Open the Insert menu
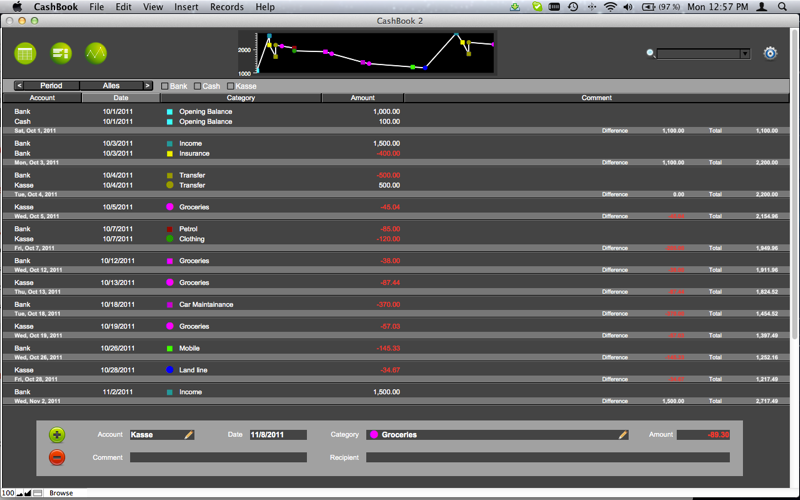800x500 pixels. click(186, 7)
